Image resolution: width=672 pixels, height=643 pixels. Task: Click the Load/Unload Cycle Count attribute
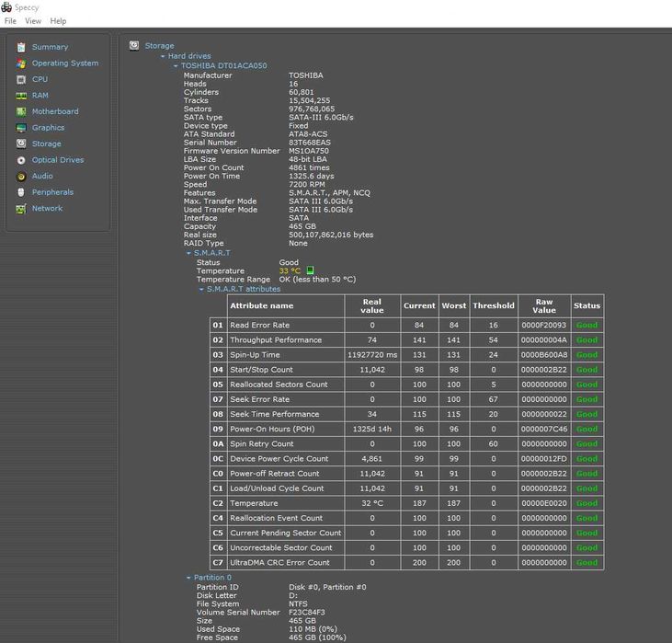point(278,488)
